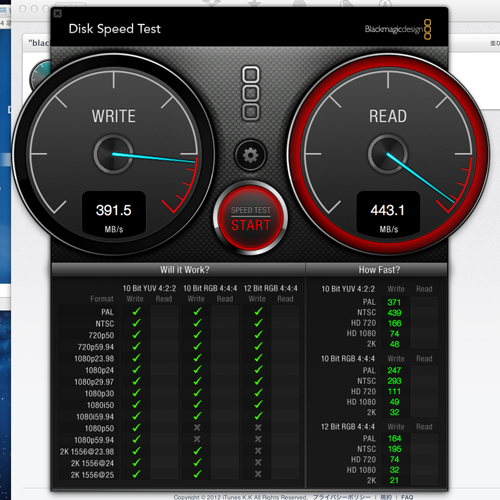Click the 12 Bit RGB 4:4:4 column header in Will it Work
500x500 pixels.
point(271,288)
